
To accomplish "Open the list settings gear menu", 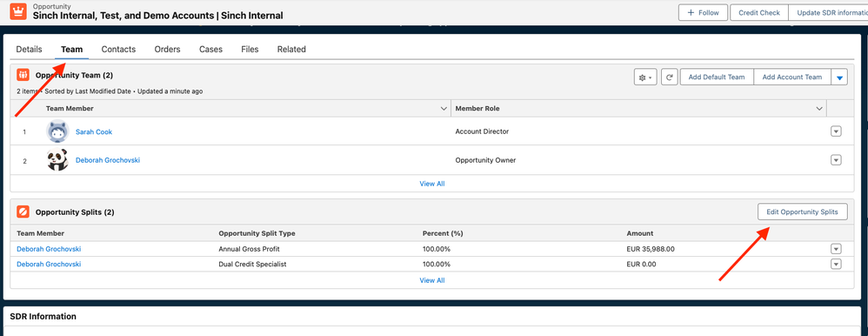I will [645, 77].
